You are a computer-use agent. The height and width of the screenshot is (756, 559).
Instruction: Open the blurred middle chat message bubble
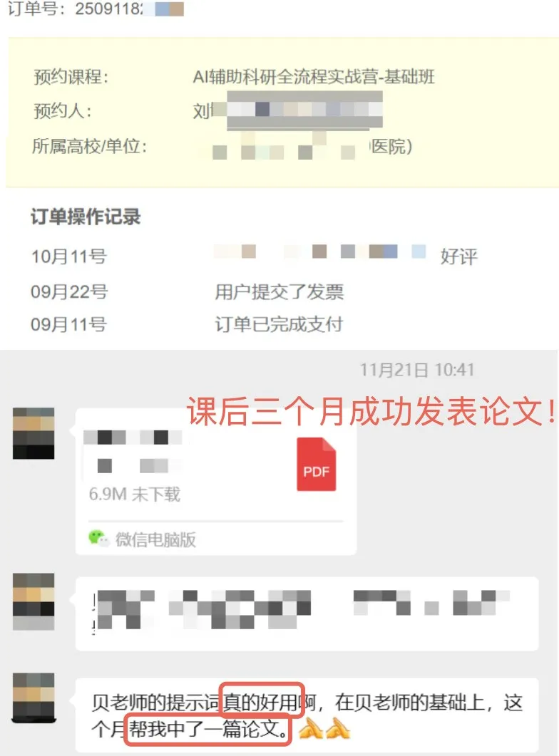coord(307,613)
